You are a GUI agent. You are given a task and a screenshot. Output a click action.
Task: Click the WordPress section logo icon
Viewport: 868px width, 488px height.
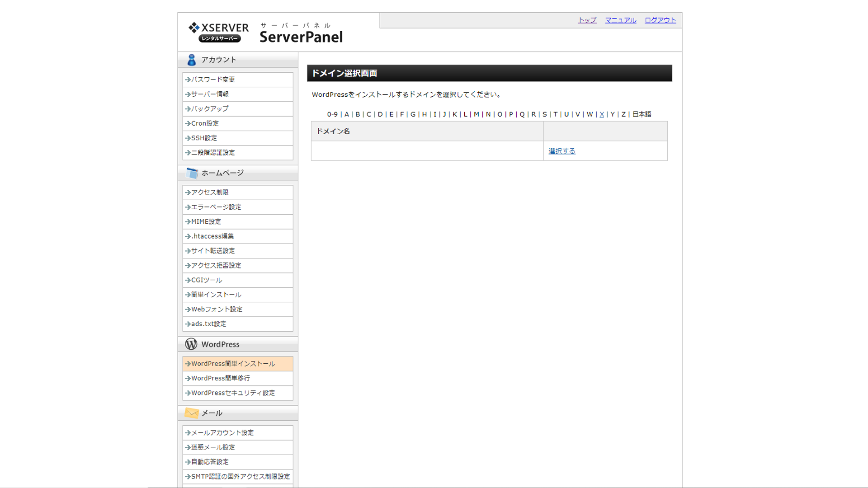pyautogui.click(x=191, y=344)
